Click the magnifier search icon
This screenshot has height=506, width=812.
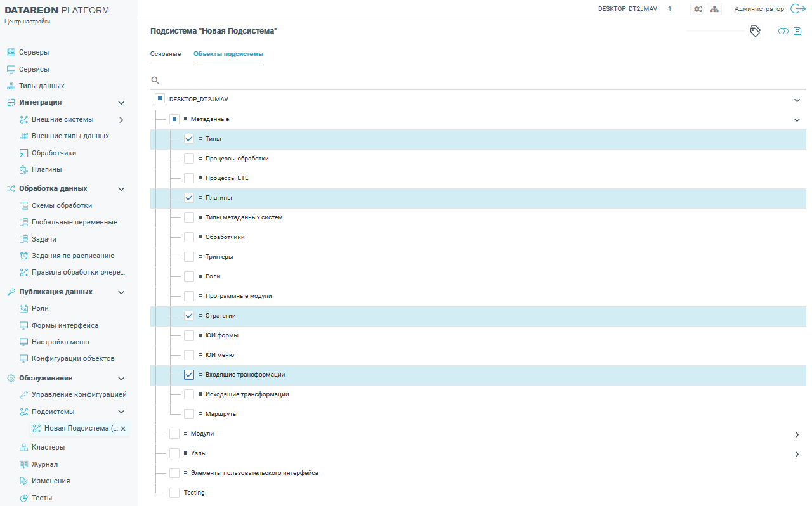pyautogui.click(x=155, y=81)
